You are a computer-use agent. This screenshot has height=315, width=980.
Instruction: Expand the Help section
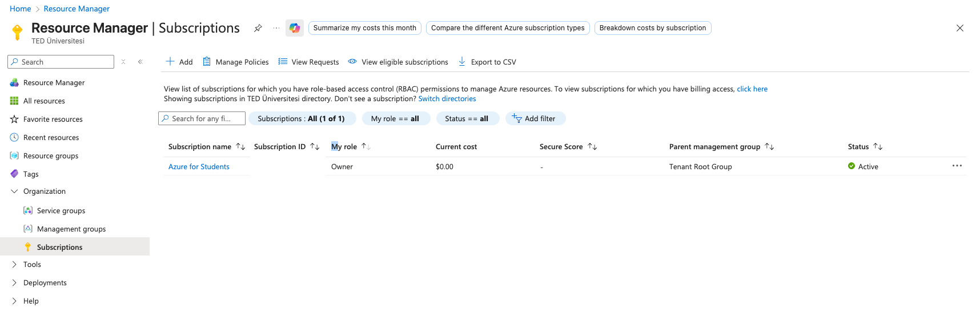pyautogui.click(x=14, y=301)
